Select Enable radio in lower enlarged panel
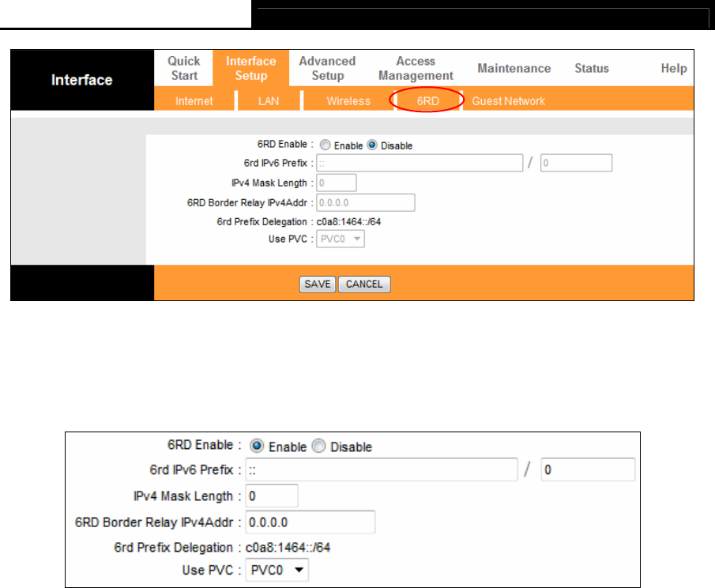The height and width of the screenshot is (588, 715). coord(257,446)
